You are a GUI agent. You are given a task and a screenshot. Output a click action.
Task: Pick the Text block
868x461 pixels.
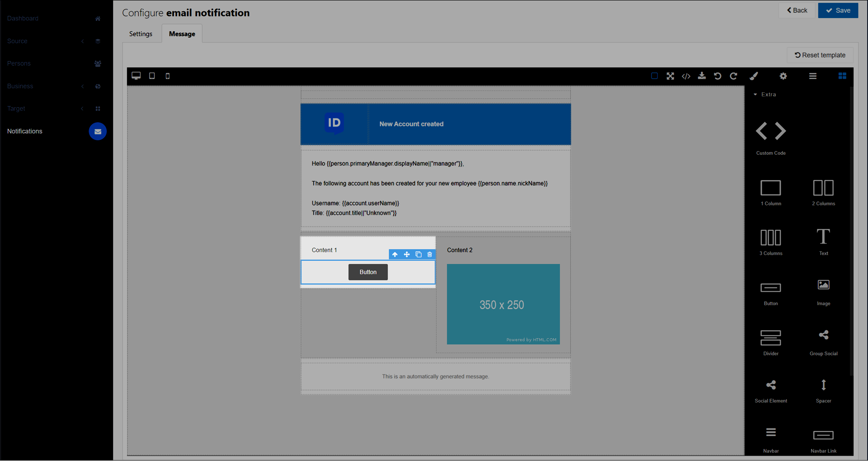point(823,242)
